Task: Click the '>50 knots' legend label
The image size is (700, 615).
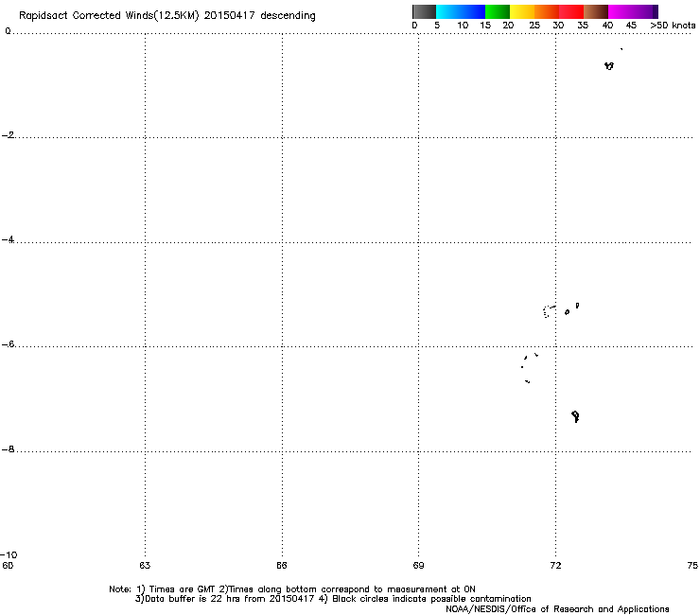Action: coord(673,26)
